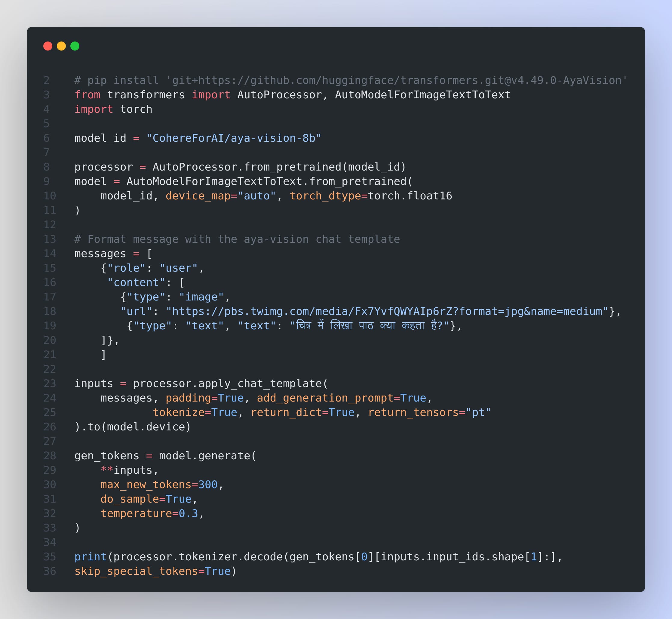The width and height of the screenshot is (672, 619).
Task: Click the green maximize dot
Action: pos(75,46)
